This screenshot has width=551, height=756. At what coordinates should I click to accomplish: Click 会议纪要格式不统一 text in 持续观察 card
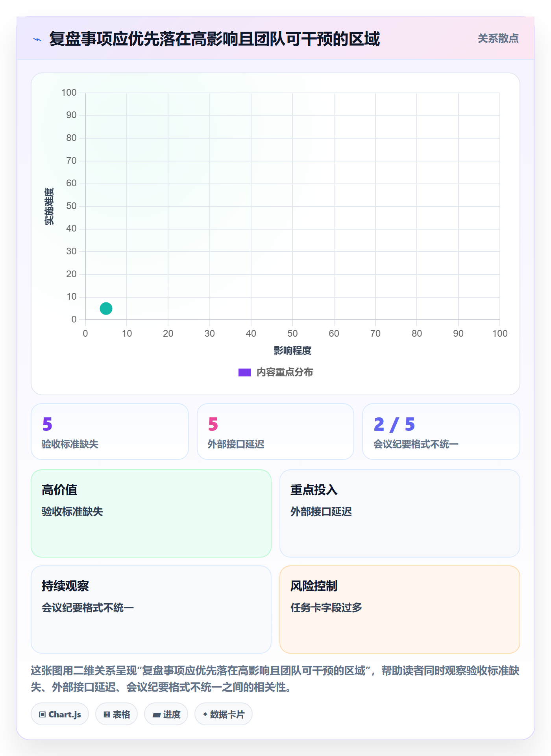coord(88,608)
